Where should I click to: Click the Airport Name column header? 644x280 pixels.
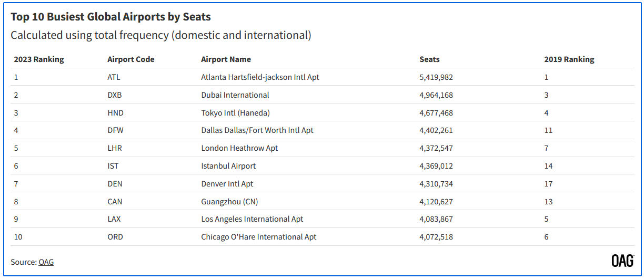click(x=226, y=59)
